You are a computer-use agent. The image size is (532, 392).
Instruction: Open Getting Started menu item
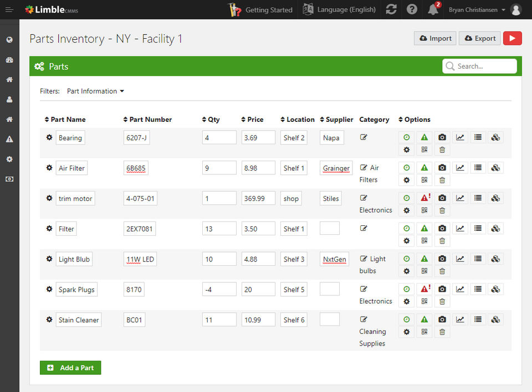(260, 9)
